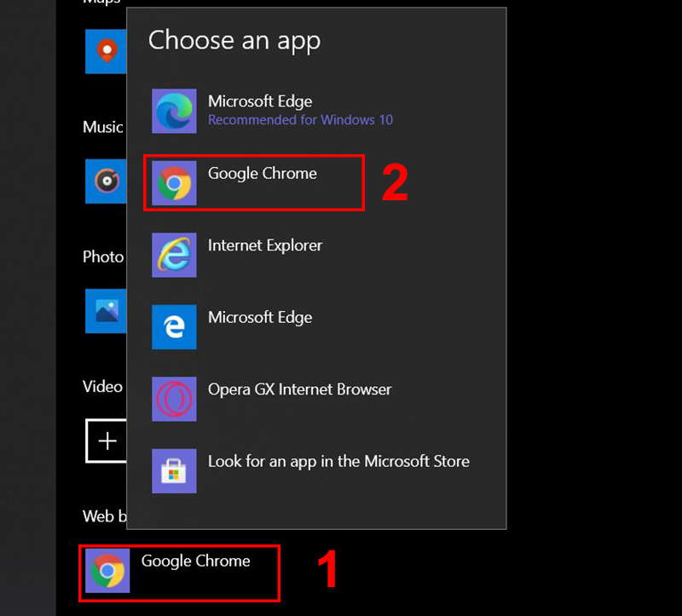Click the 'Google Chrome' label under Web browser

tap(196, 561)
